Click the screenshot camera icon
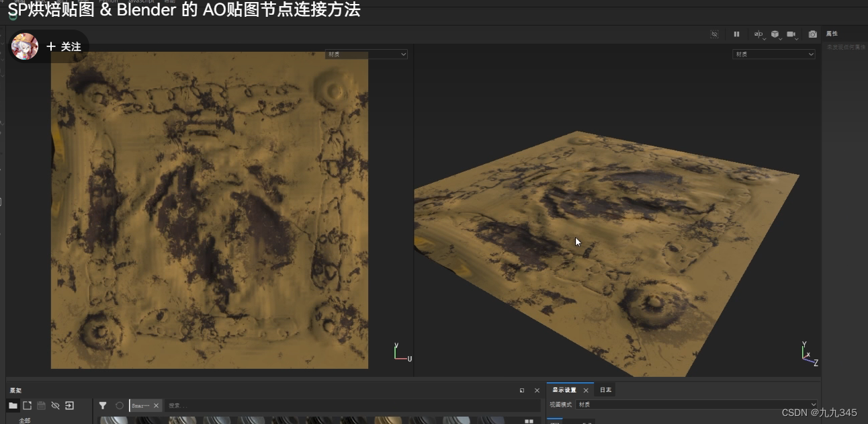 point(813,34)
